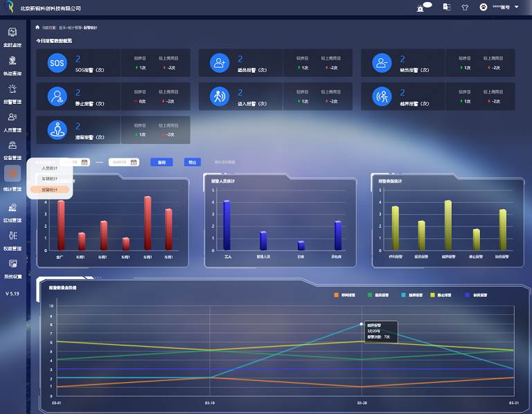
Task: Toggle yellow 静止报警 legend swatch
Action: pos(432,295)
